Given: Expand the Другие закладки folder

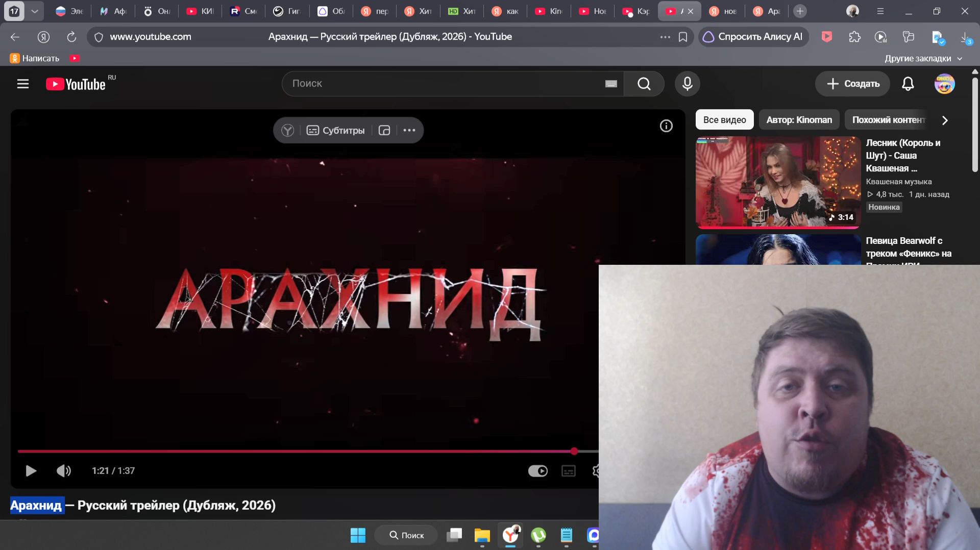Looking at the screenshot, I should pyautogui.click(x=923, y=58).
